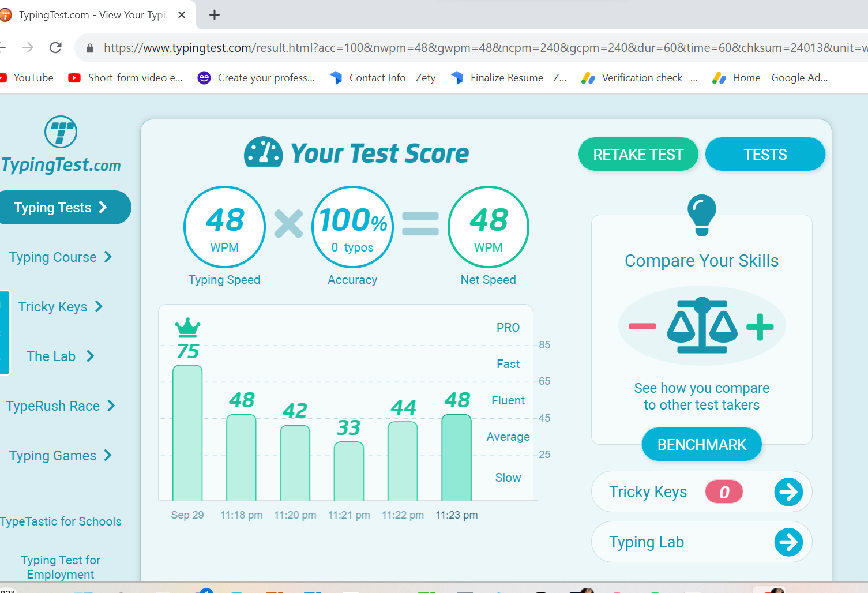Click the 'PRO' chart level label

tap(508, 328)
